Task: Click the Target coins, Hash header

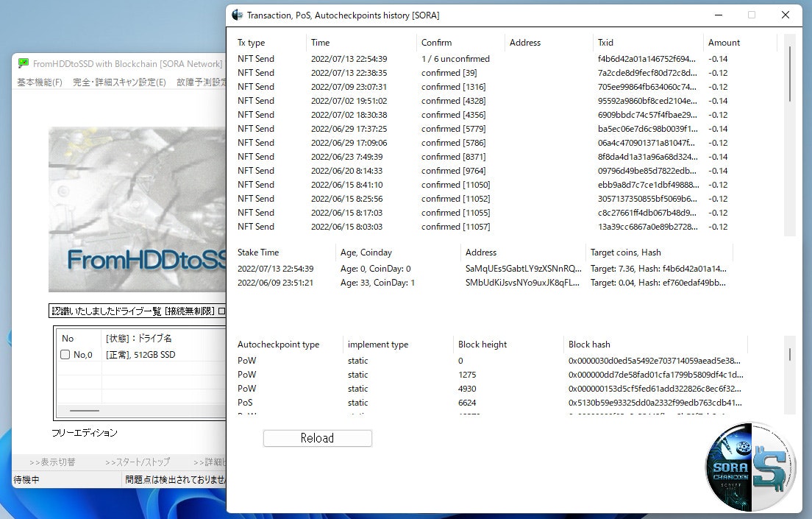Action: 659,253
